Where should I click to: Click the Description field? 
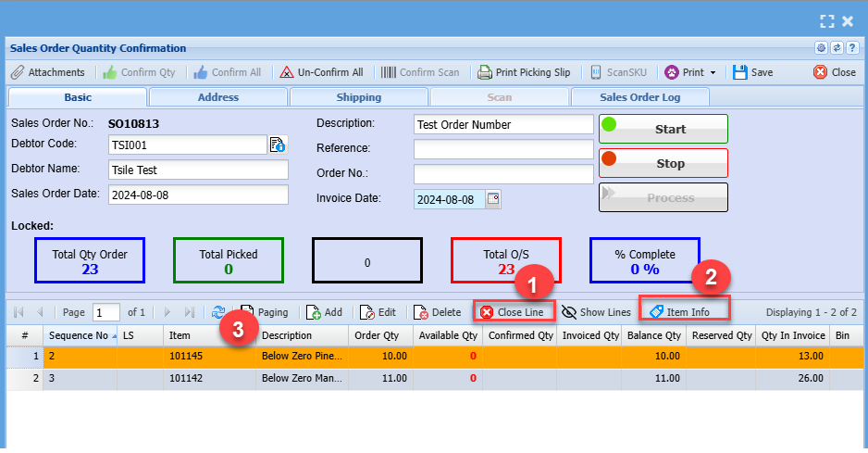pos(503,124)
